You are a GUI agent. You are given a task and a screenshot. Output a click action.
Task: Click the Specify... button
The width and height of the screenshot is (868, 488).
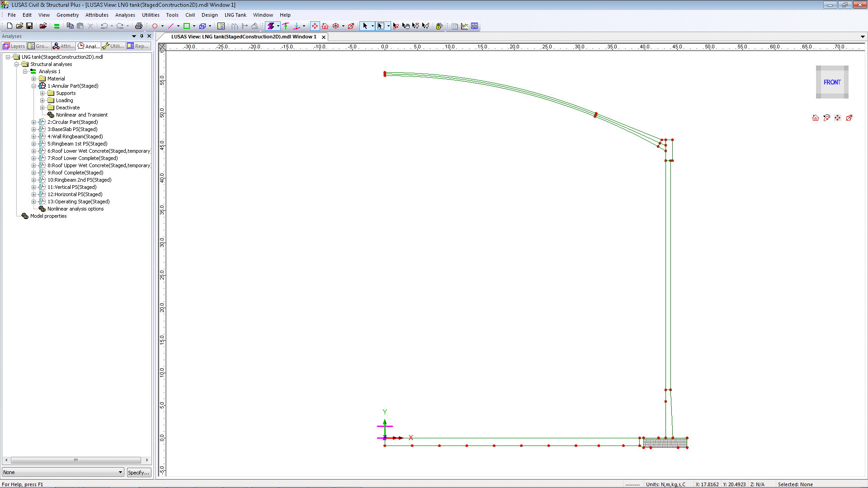coord(138,472)
